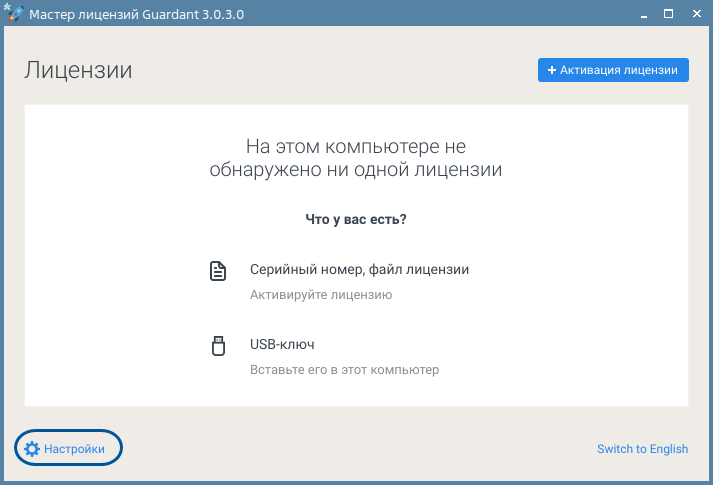Click the no-licenses-found headline message
Screen dimensions: 713x485
click(x=356, y=158)
